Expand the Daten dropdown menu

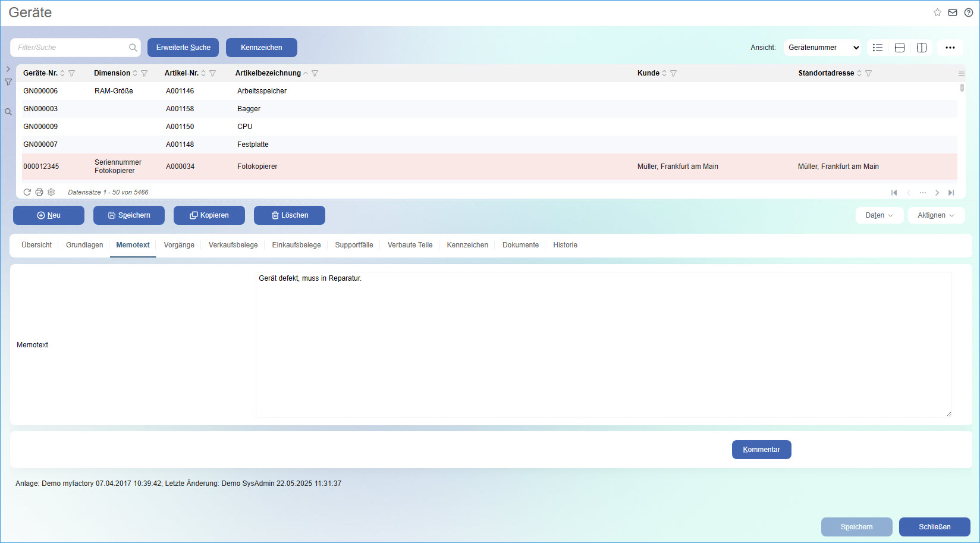click(879, 215)
